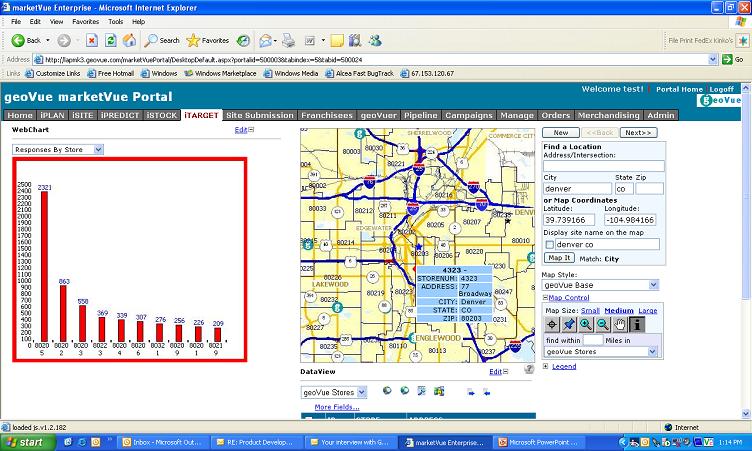This screenshot has width=752, height=451.
Task: Click the More Fields... link
Action: point(337,407)
